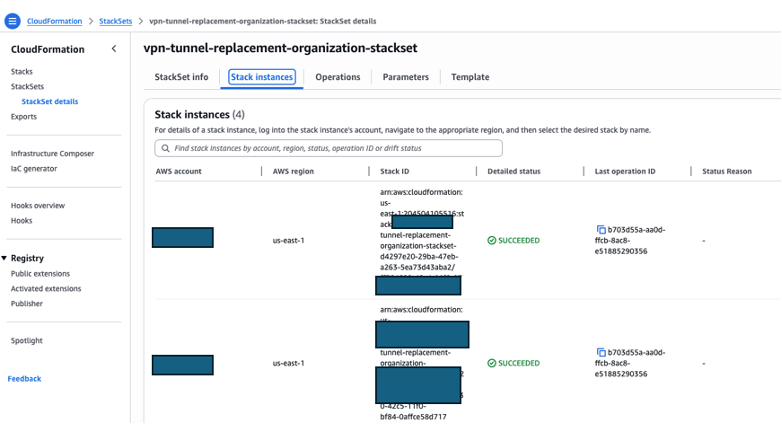Click the Last operation ID column header
The image size is (782, 424).
pos(625,171)
